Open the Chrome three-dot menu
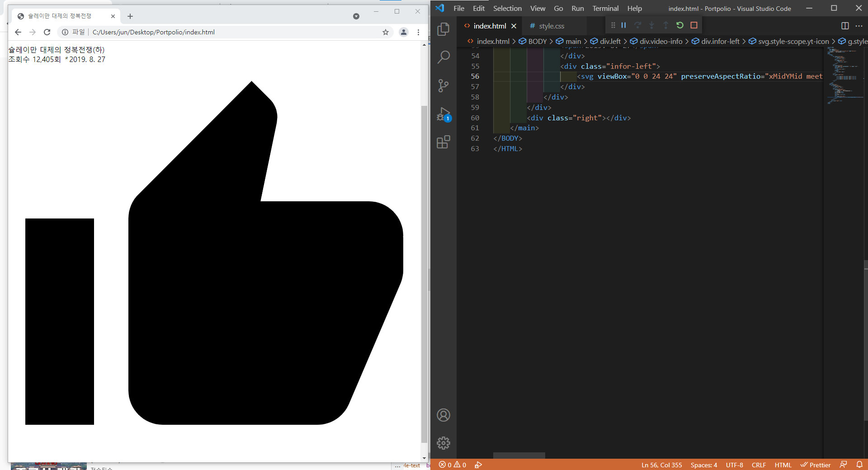Viewport: 868px width, 470px height. pyautogui.click(x=418, y=32)
